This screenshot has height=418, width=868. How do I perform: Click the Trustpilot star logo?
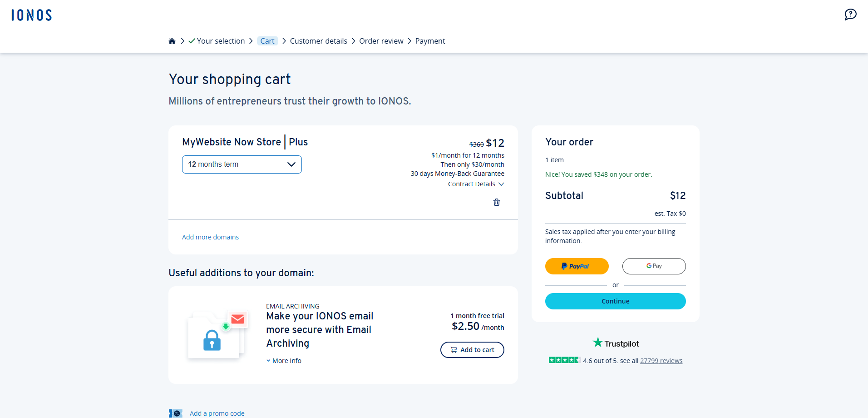(597, 343)
